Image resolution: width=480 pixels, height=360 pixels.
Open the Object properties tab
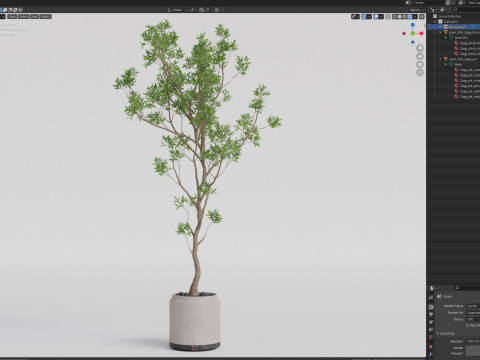431,347
